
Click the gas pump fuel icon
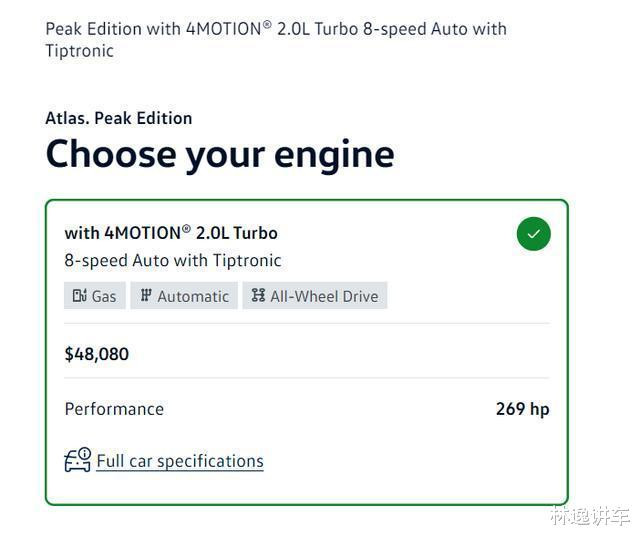[x=80, y=295]
